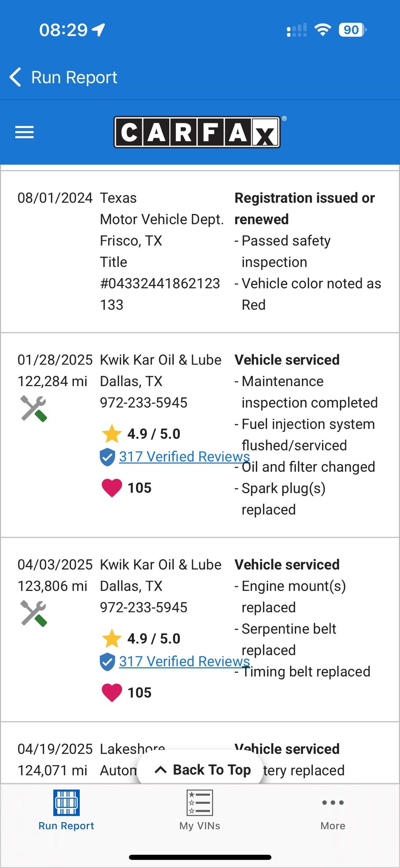Viewport: 400px width, 868px height.
Task: Tap the heart icon in the 04/03/2025 record
Action: point(112,692)
